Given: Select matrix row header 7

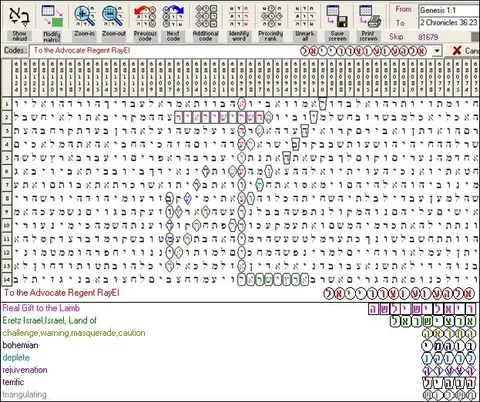Looking at the screenshot, I should [x=6, y=185].
